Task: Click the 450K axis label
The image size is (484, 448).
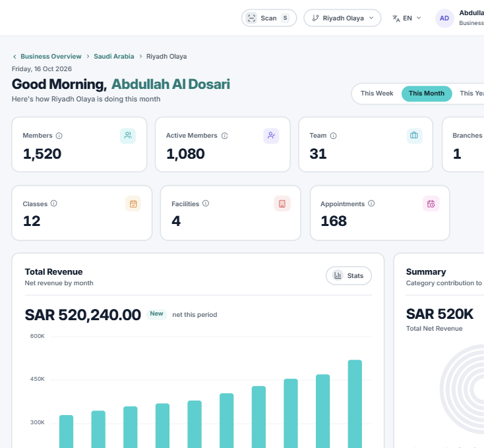Action: pos(38,379)
